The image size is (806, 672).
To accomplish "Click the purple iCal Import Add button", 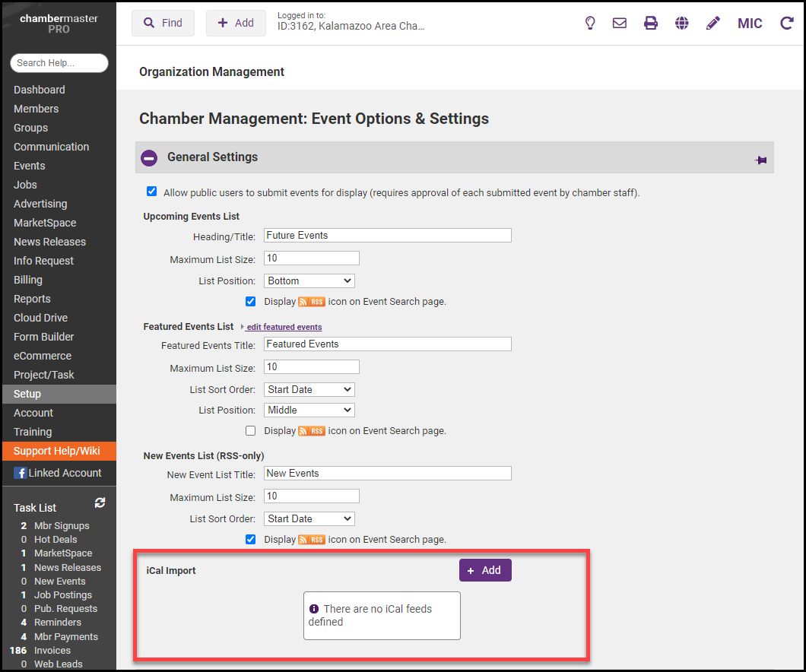I will tap(485, 570).
